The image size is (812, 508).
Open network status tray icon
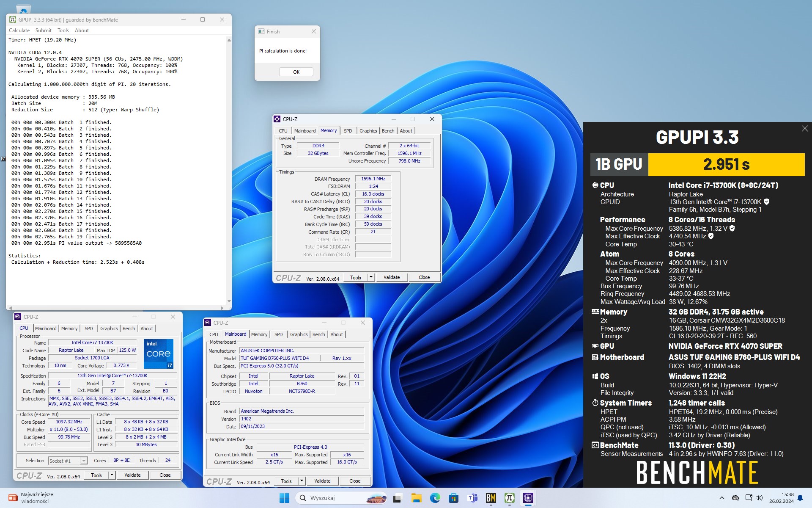(749, 498)
